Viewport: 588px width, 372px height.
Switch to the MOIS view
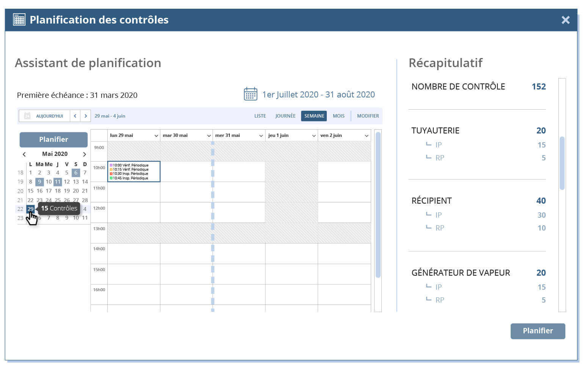click(x=338, y=116)
